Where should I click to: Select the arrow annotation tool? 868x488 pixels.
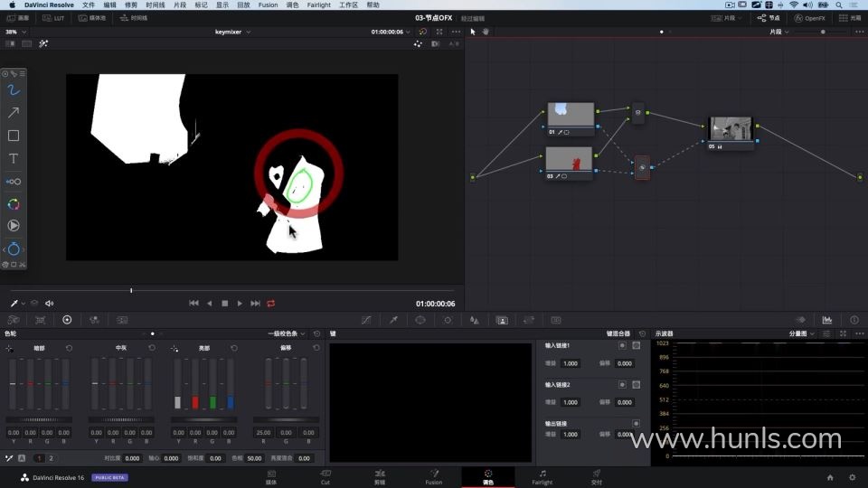click(14, 112)
